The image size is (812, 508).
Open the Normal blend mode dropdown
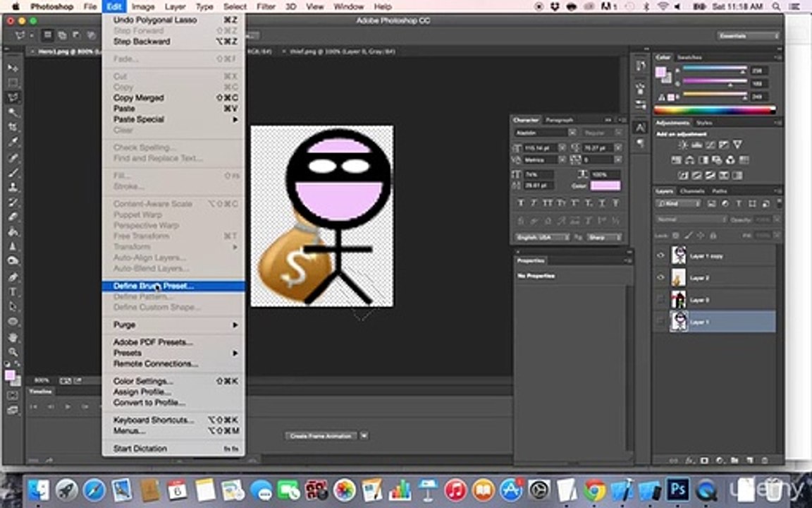691,219
